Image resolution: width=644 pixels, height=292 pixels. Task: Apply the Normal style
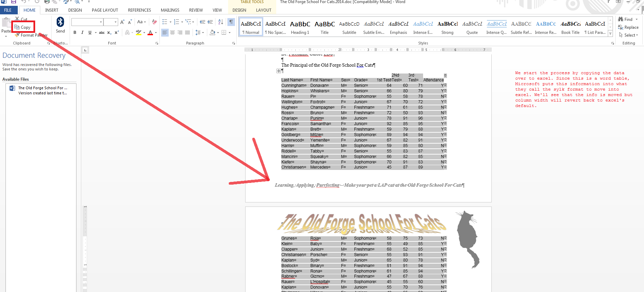pos(251,27)
